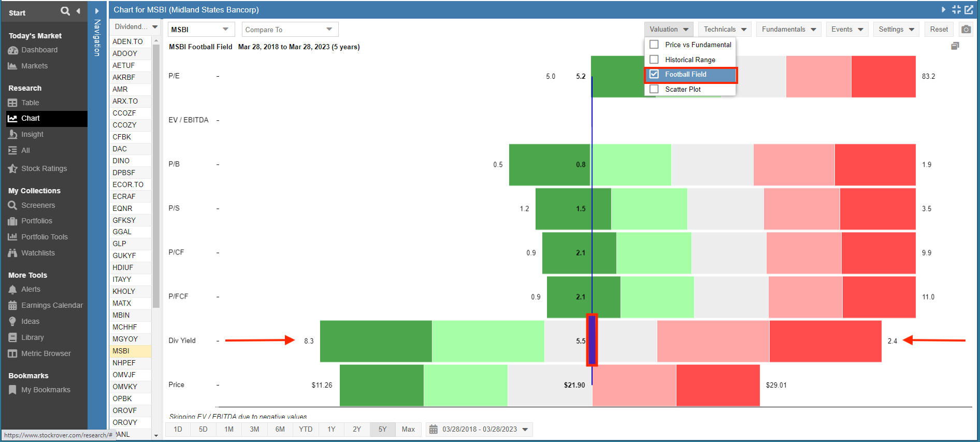Select the YTD period tab
Image resolution: width=980 pixels, height=442 pixels.
pyautogui.click(x=306, y=430)
